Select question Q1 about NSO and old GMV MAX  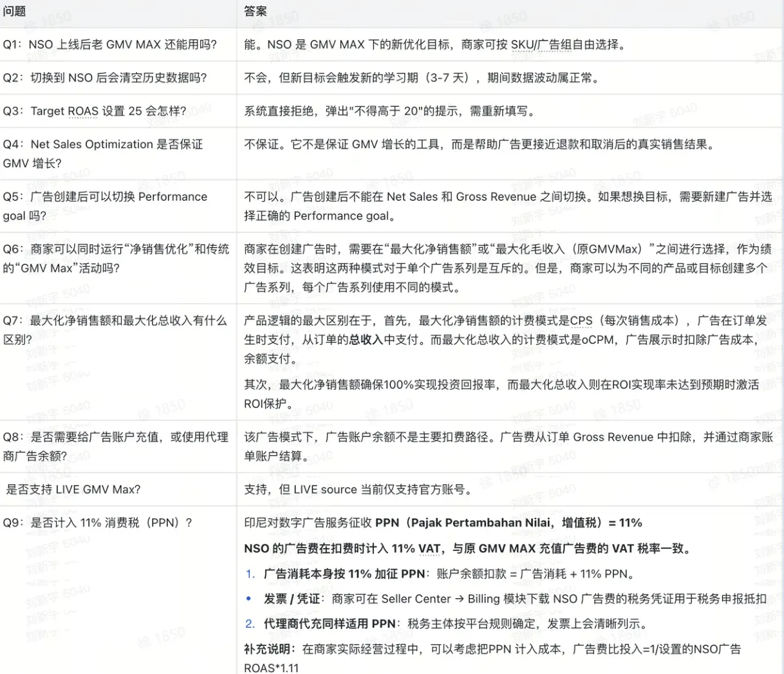click(110, 44)
